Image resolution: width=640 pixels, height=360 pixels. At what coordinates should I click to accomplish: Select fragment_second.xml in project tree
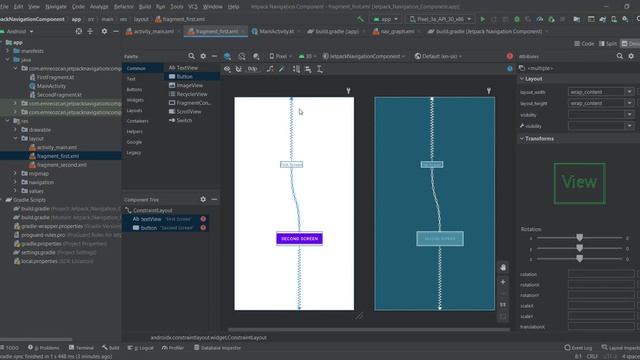coord(62,165)
